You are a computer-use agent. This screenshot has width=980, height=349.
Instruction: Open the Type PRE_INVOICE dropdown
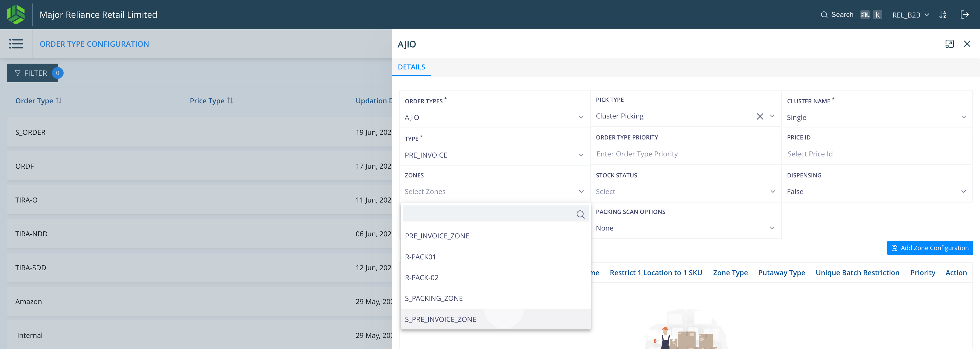(x=494, y=155)
